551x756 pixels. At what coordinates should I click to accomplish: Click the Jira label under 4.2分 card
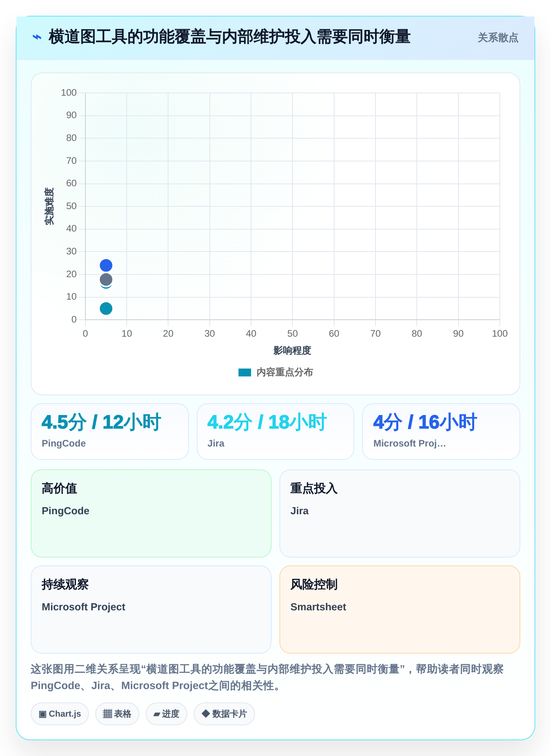point(216,443)
